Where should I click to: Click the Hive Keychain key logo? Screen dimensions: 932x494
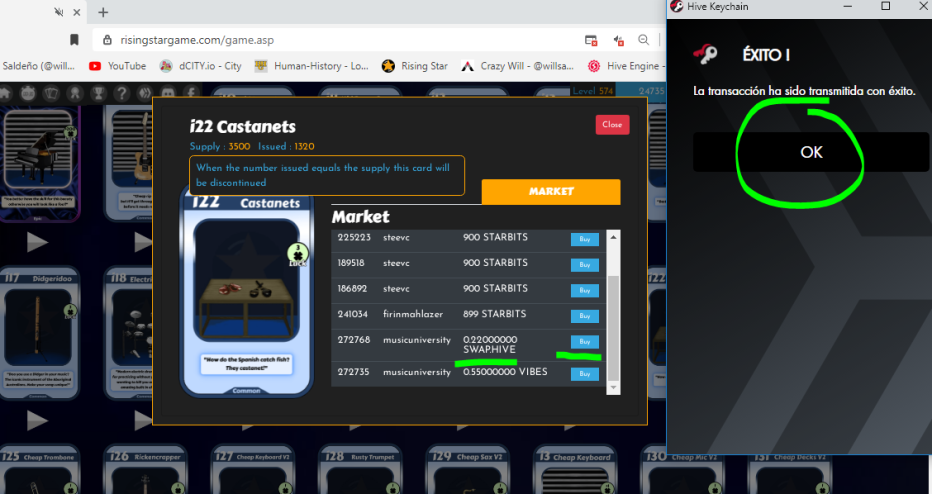[706, 55]
